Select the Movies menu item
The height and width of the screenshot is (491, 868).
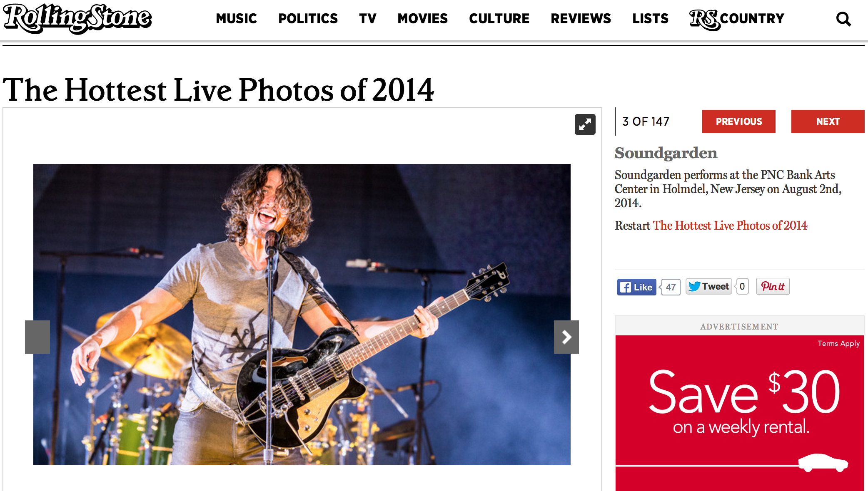(x=422, y=19)
